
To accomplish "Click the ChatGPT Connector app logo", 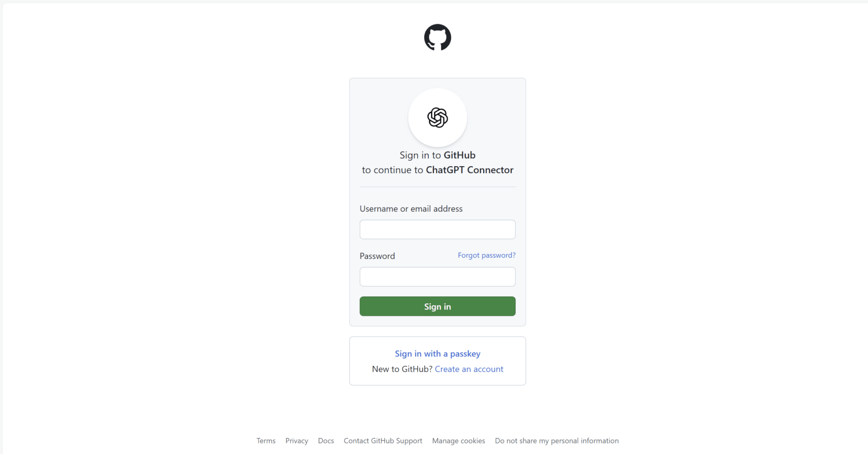I will coord(437,117).
